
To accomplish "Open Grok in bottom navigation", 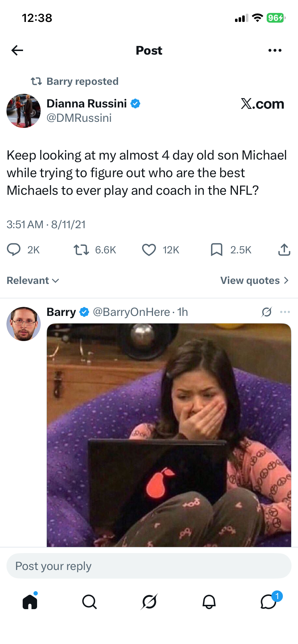I will pos(149,601).
